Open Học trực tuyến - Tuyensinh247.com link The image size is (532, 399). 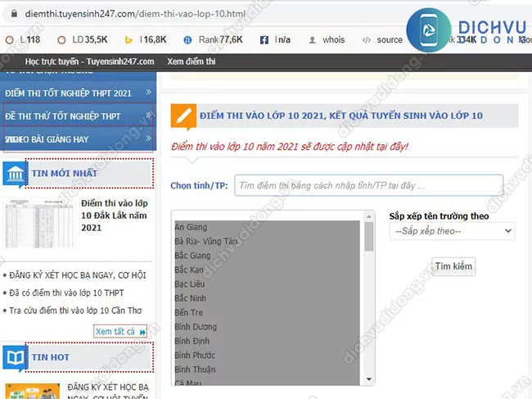pyautogui.click(x=89, y=61)
